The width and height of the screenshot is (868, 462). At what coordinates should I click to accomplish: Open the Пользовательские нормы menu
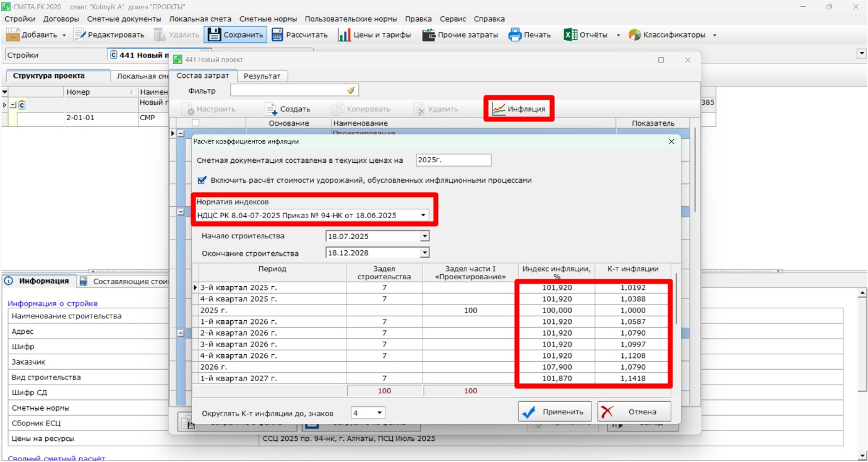[351, 19]
